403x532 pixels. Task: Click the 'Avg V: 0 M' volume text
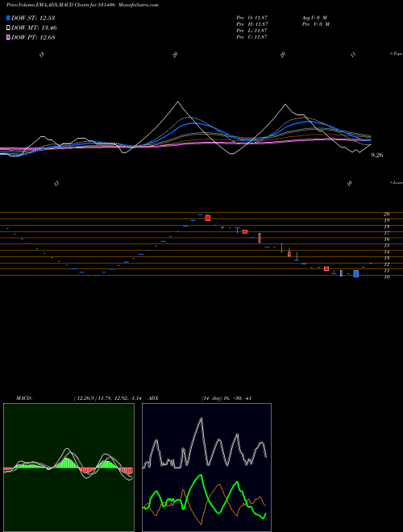[314, 18]
